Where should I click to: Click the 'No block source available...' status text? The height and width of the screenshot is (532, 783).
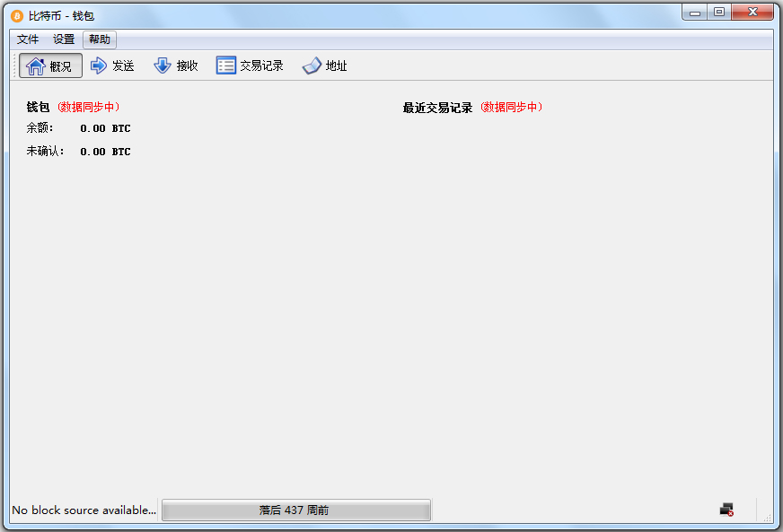84,510
